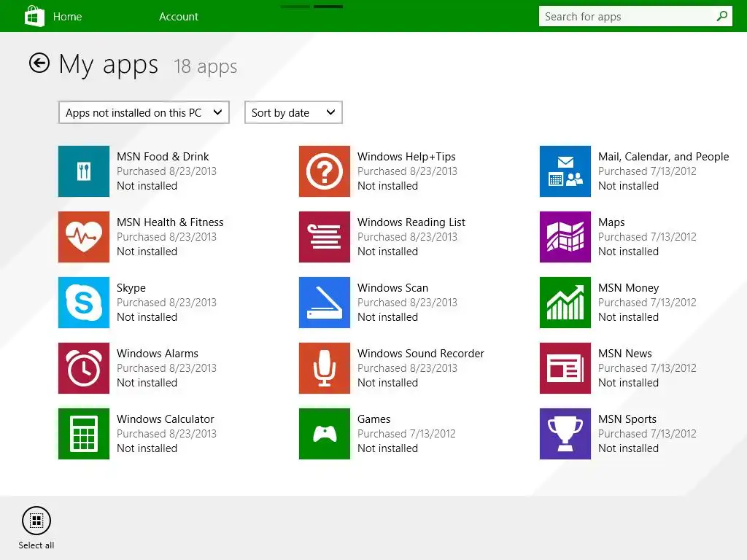Screen dimensions: 747x560
Task: Select the Games controller icon
Action: point(325,434)
